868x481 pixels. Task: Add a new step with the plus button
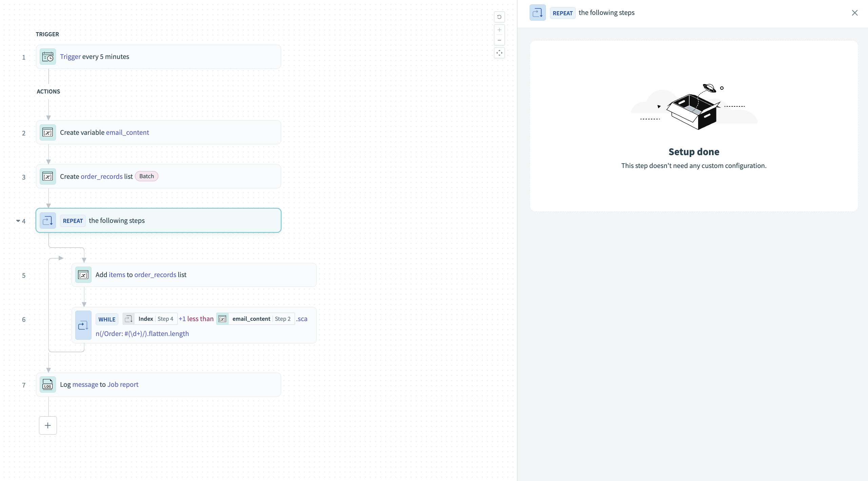[48, 425]
